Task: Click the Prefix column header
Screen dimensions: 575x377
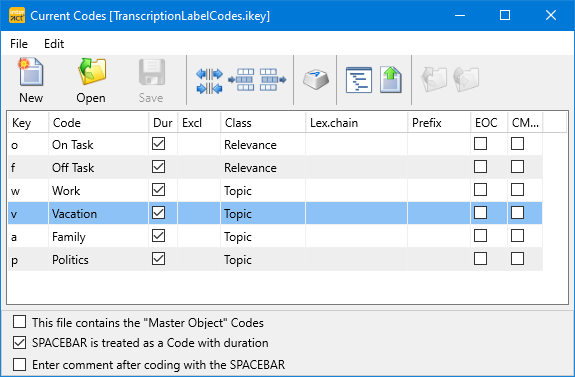Action: tap(439, 122)
